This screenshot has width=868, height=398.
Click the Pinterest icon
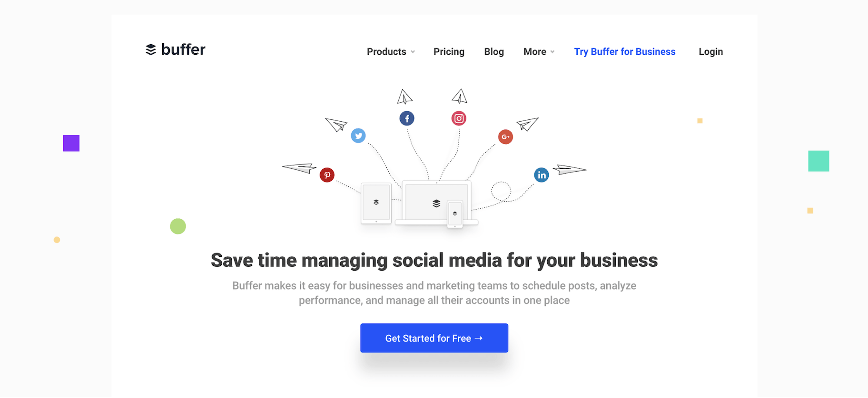coord(327,175)
